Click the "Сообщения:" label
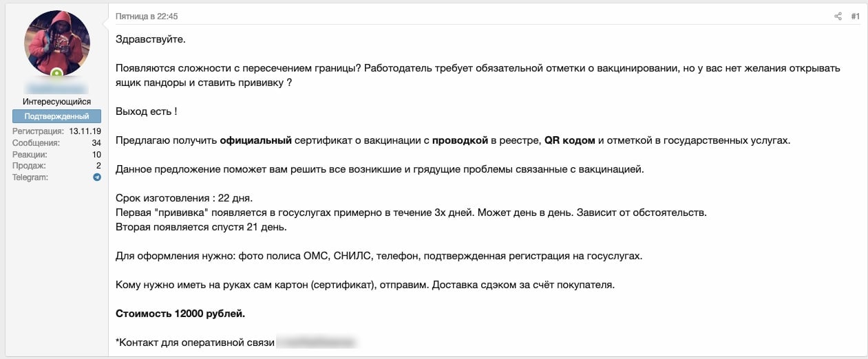The width and height of the screenshot is (868, 359). [36, 142]
